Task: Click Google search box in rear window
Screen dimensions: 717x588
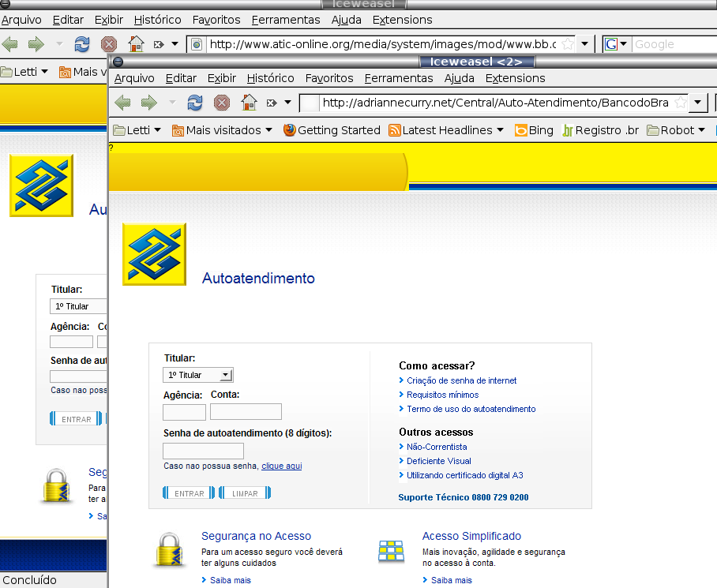Action: pyautogui.click(x=674, y=44)
